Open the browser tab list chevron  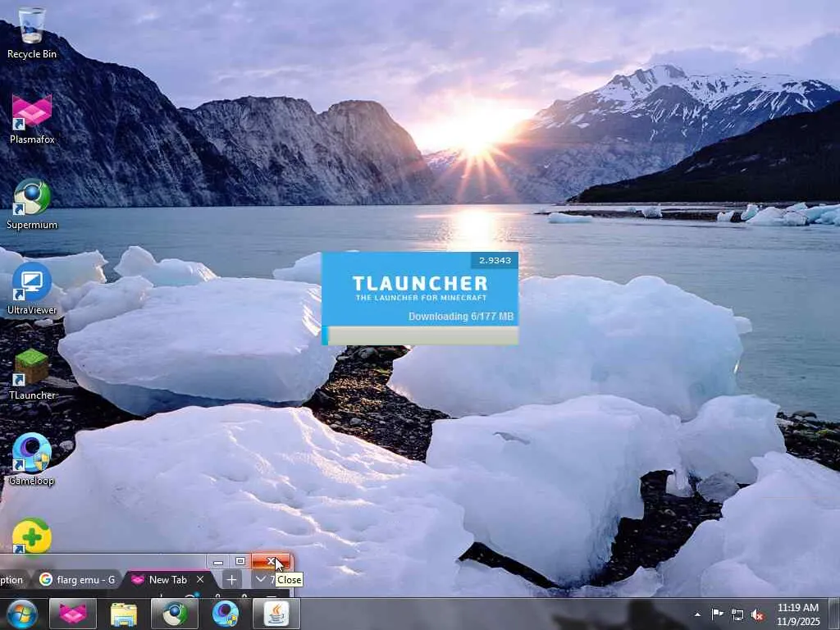260,580
